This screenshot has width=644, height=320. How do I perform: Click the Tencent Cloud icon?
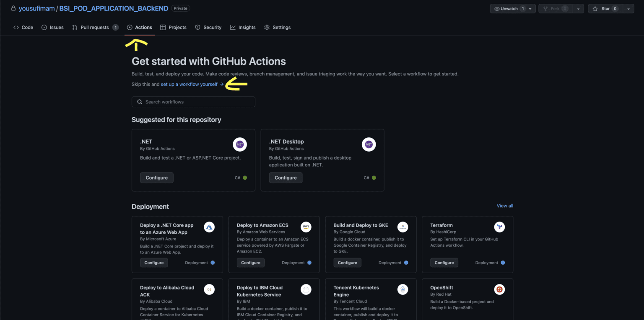click(402, 289)
